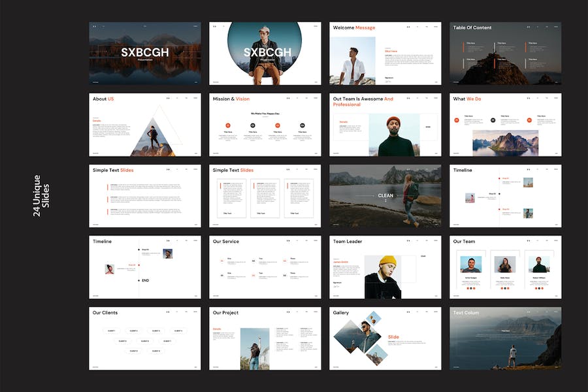588x392 pixels.
Task: Open the Simple Text Slides with three paragraphs
Action: coord(145,196)
